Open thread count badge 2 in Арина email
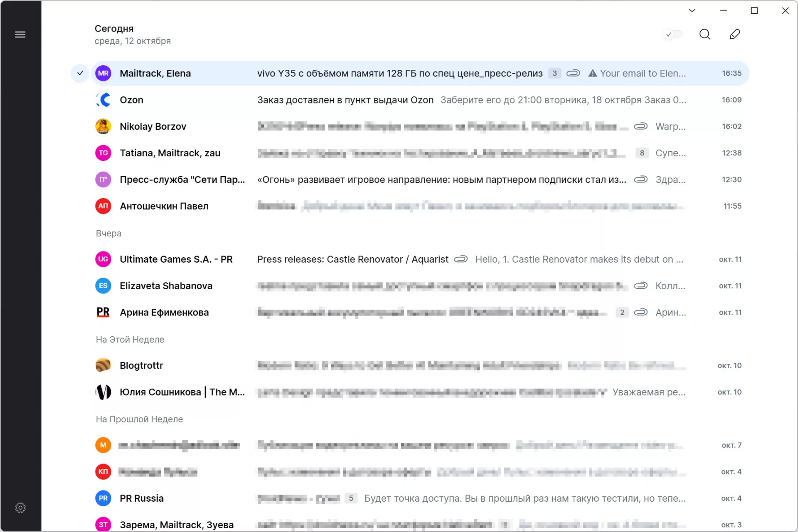Image resolution: width=798 pixels, height=532 pixels. (x=622, y=313)
